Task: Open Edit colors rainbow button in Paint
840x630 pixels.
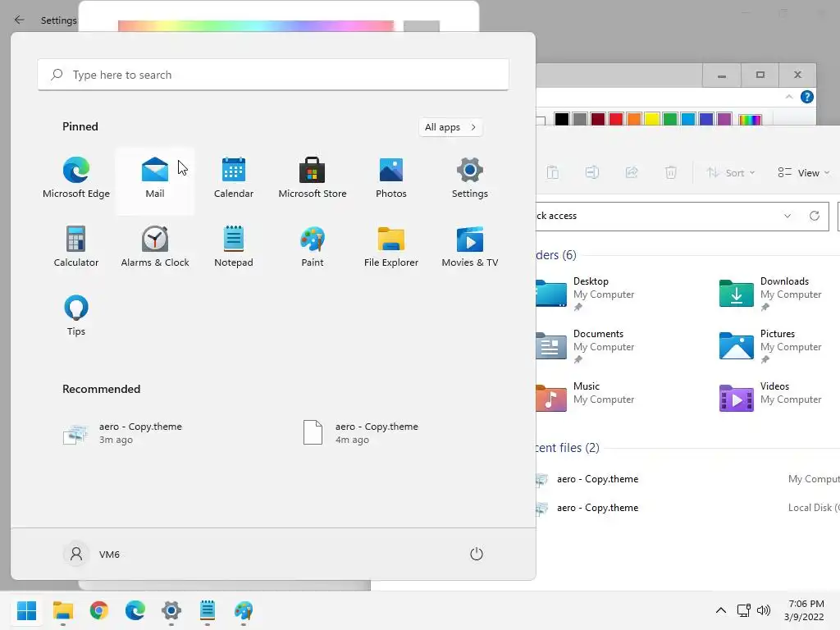Action: [750, 120]
